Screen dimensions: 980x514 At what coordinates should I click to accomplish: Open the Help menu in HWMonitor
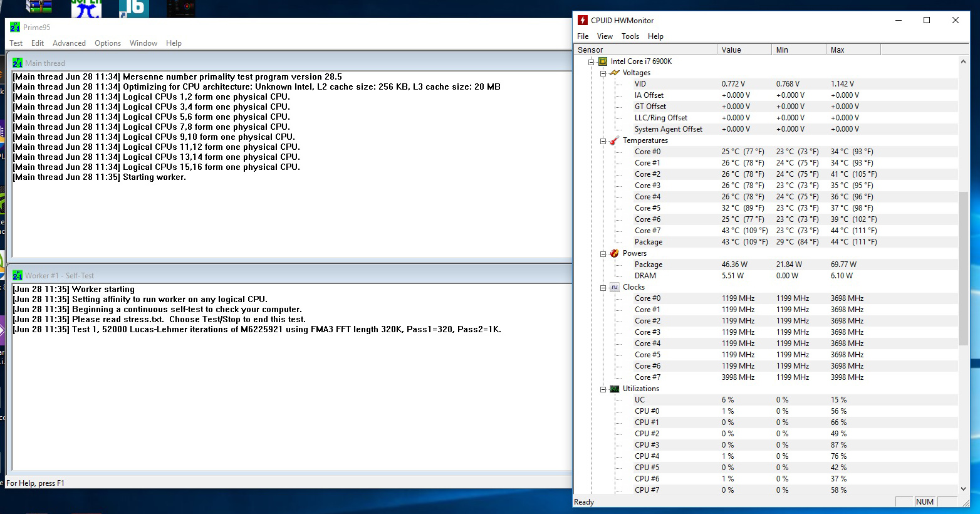coord(655,36)
